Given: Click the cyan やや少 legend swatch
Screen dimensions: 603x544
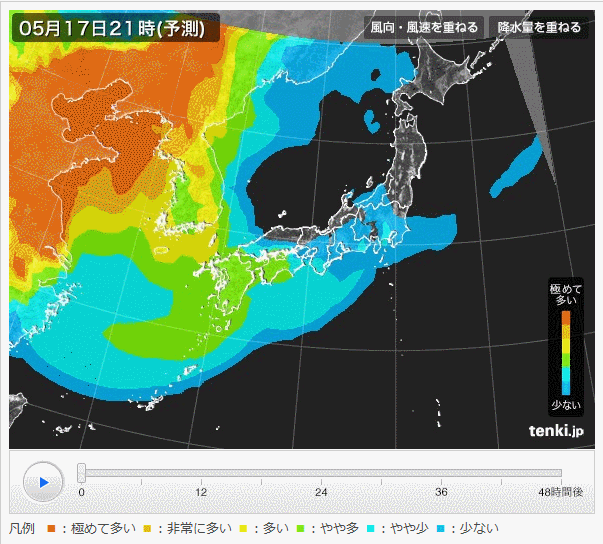Looking at the screenshot, I should [370, 528].
